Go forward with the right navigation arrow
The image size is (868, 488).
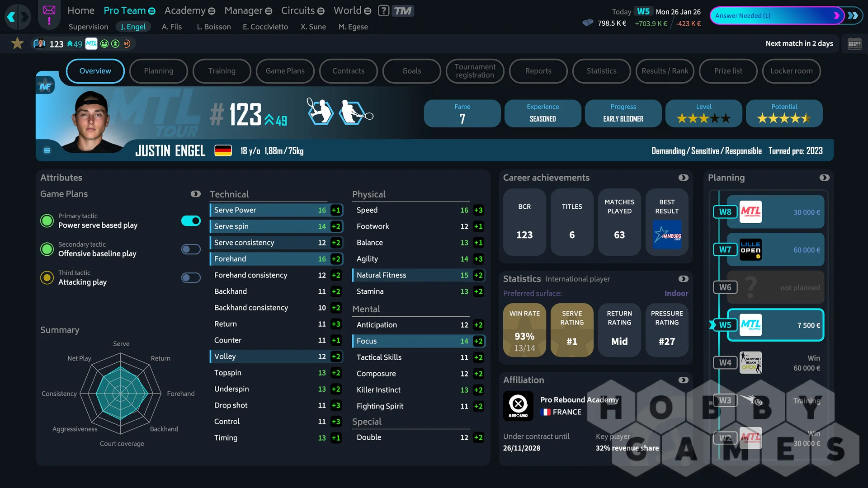tap(24, 17)
